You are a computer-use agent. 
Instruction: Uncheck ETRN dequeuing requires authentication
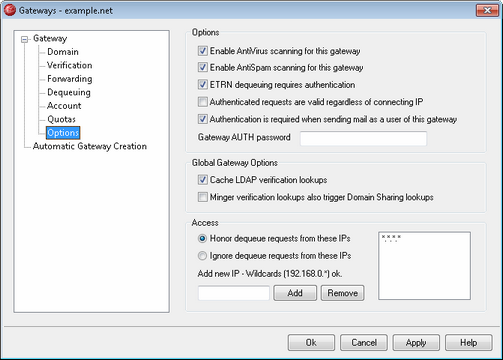[203, 84]
